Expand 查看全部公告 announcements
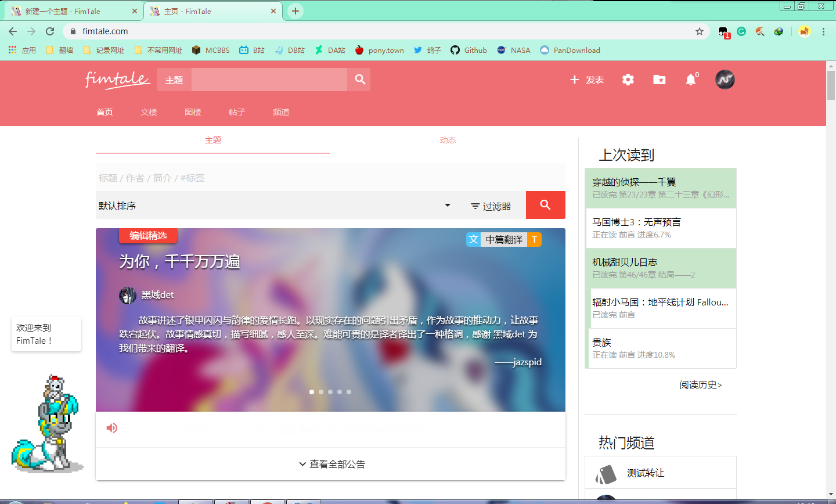836x504 pixels. click(331, 464)
